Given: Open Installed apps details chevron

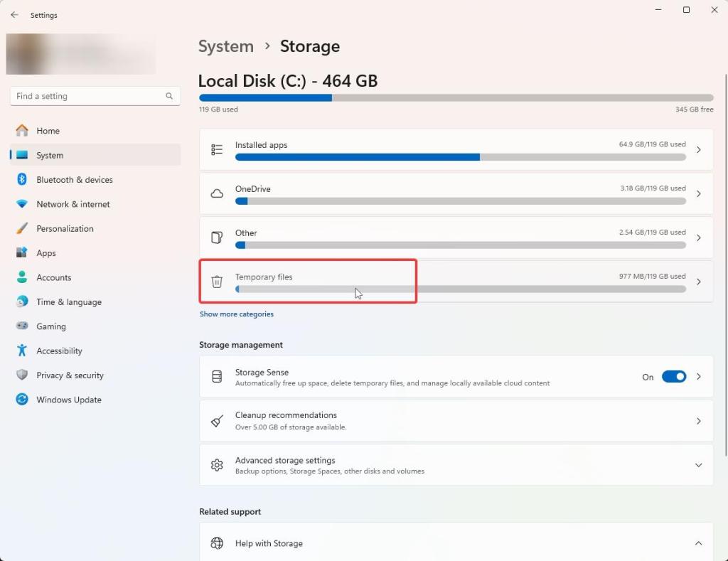Looking at the screenshot, I should click(x=698, y=149).
